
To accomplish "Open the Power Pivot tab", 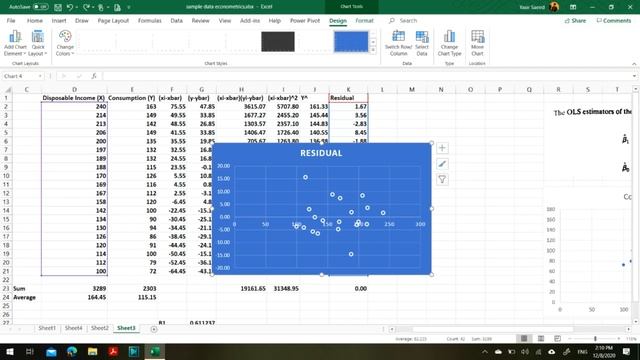I will pos(305,20).
